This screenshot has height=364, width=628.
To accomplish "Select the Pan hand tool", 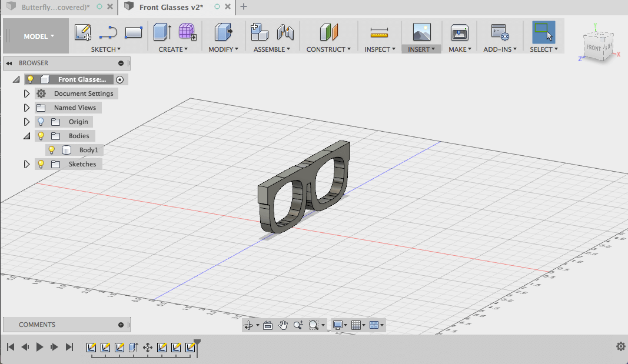I will [x=283, y=325].
